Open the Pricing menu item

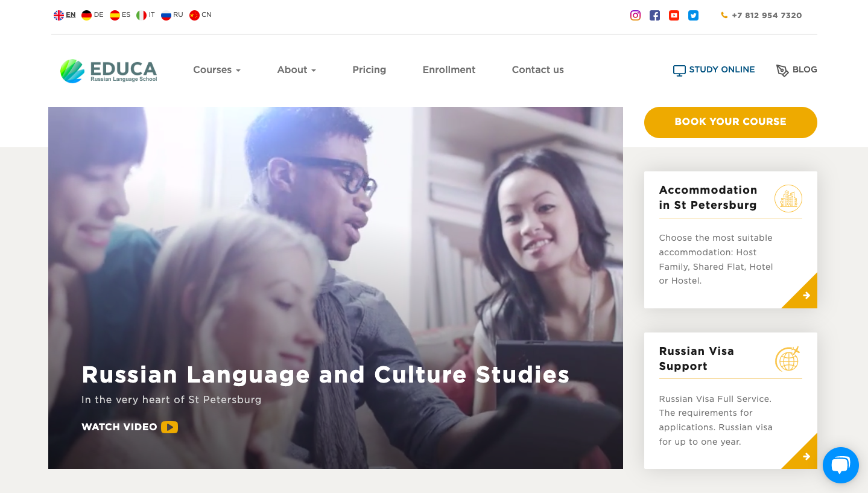pos(369,70)
